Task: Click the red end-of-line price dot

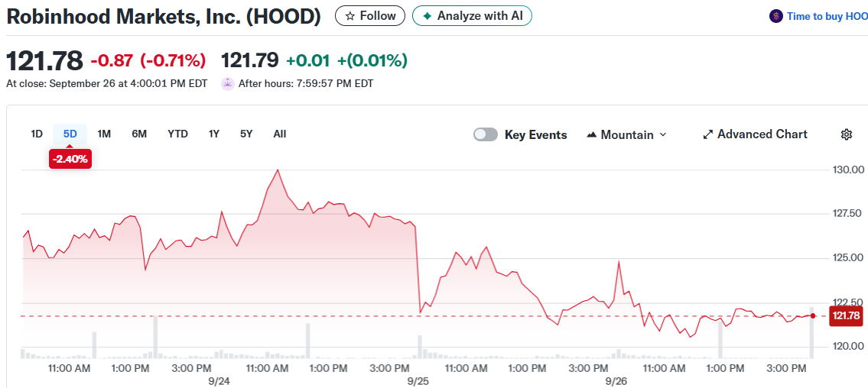Action: click(813, 315)
